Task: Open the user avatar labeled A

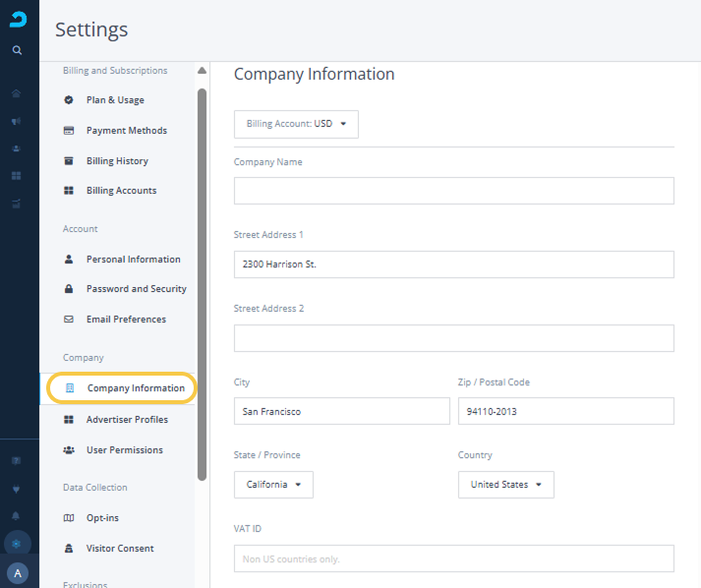Action: tap(17, 573)
